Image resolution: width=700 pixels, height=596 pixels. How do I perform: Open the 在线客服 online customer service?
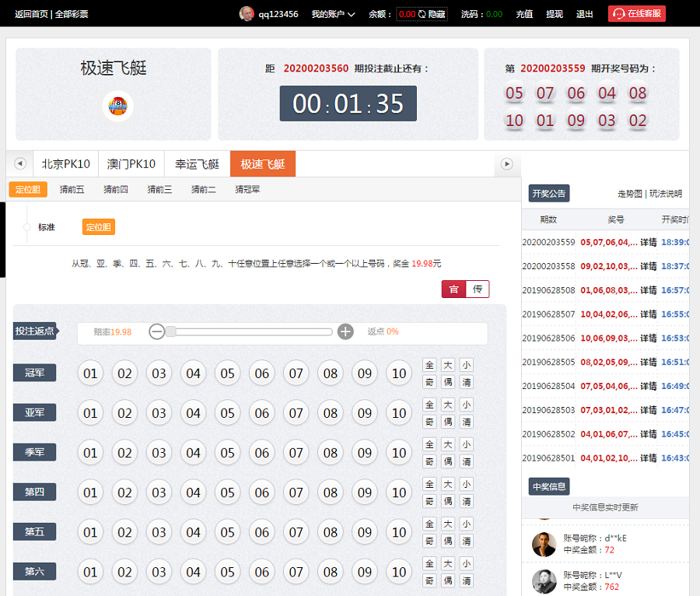point(636,13)
